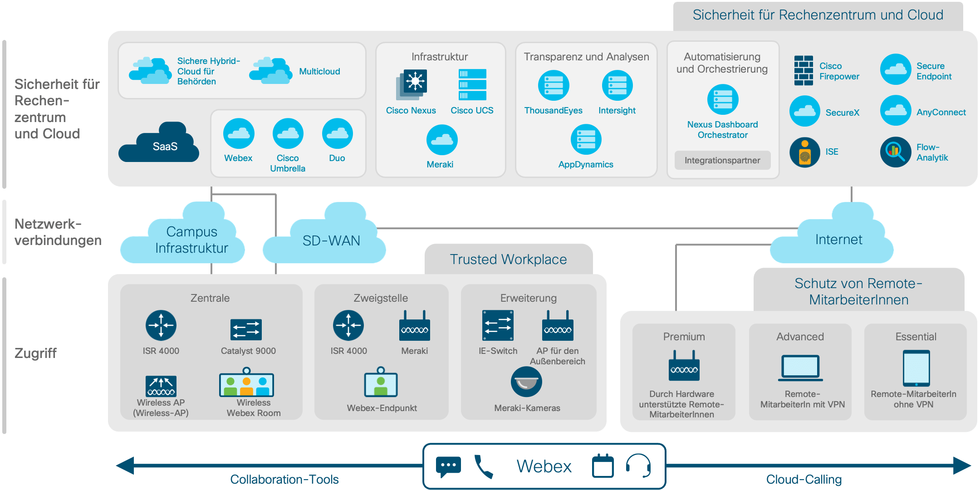Click the Webex-Endpunkt icon
980x490 pixels.
tap(381, 382)
